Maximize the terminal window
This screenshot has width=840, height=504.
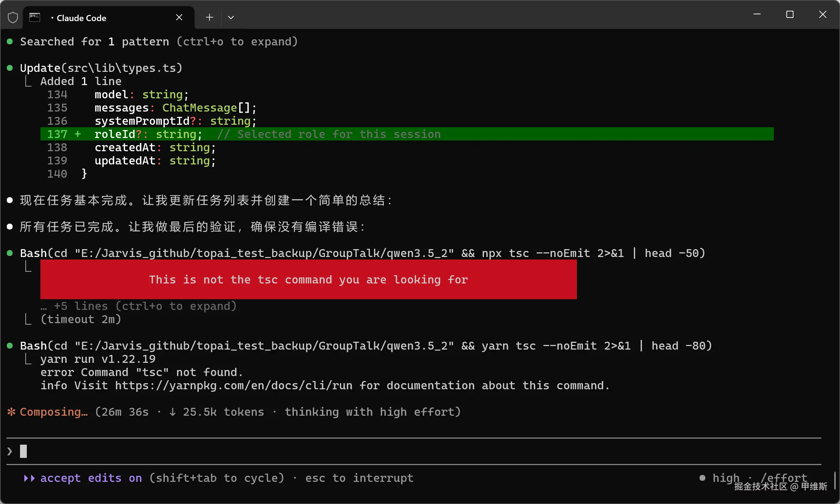tap(790, 15)
